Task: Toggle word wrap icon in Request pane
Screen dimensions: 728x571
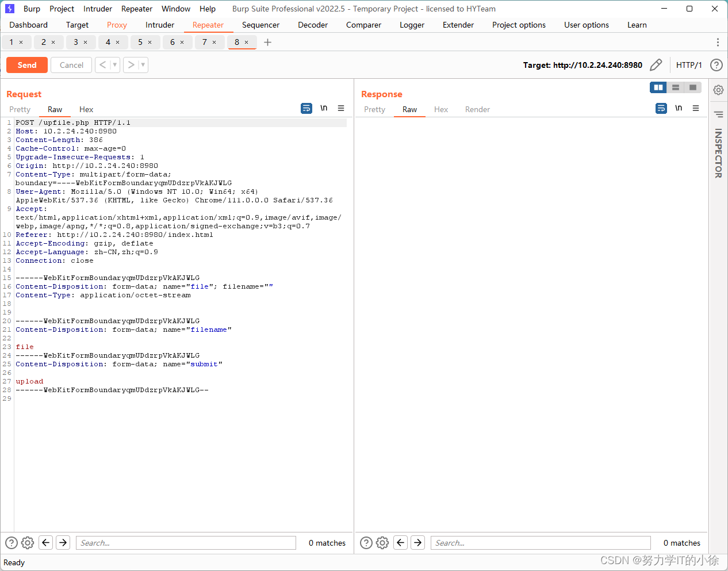Action: [306, 108]
